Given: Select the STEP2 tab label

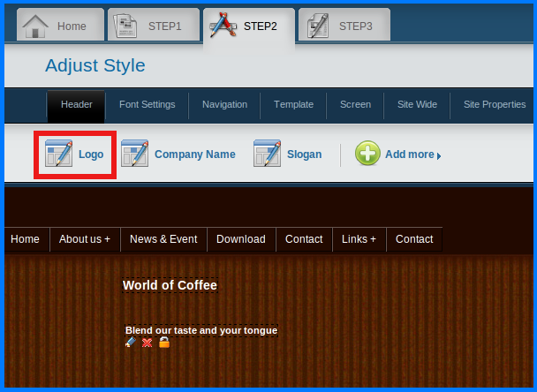Looking at the screenshot, I should 261,26.
